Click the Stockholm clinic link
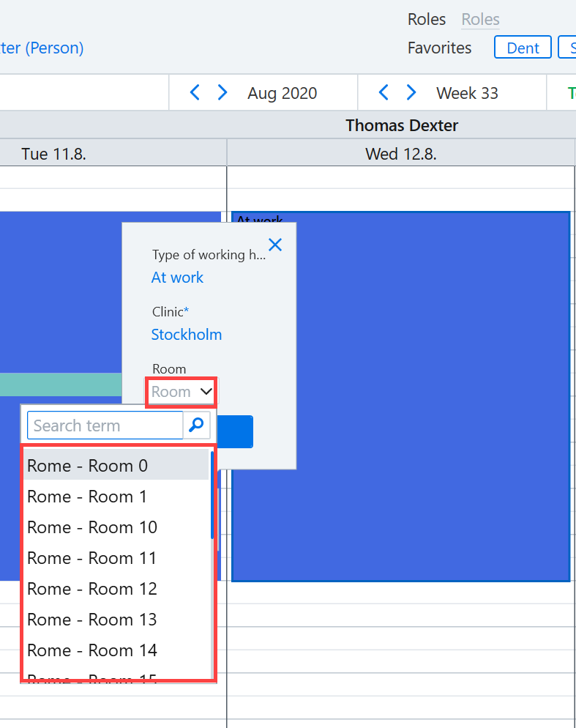This screenshot has width=576, height=728. 187,334
